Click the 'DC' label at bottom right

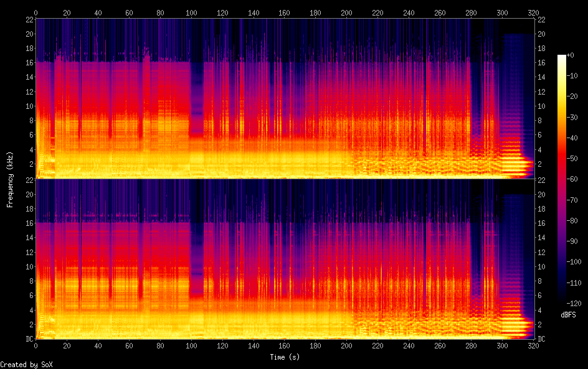pos(542,339)
